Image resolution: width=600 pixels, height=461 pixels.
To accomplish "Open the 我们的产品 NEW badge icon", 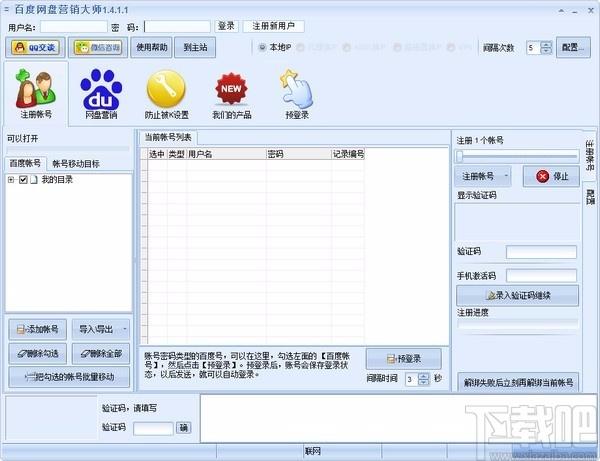I will pos(232,94).
